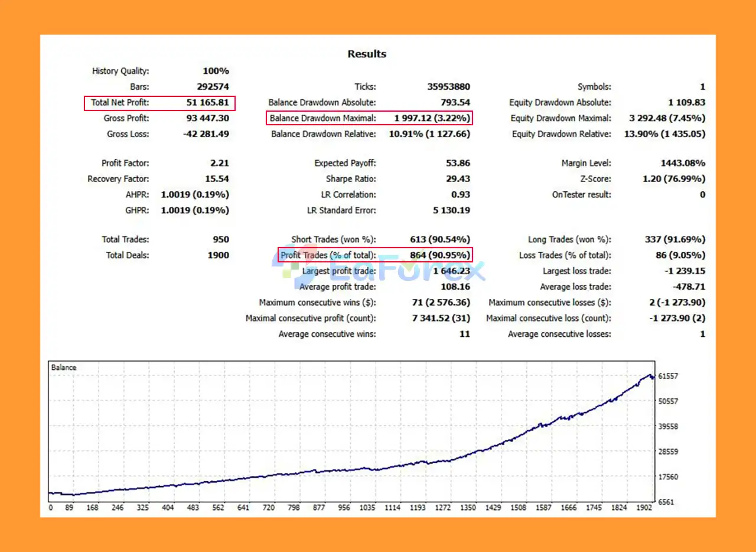Select the Total Net Profit value 51 165.81
Image resolution: width=756 pixels, height=552 pixels.
pos(207,103)
